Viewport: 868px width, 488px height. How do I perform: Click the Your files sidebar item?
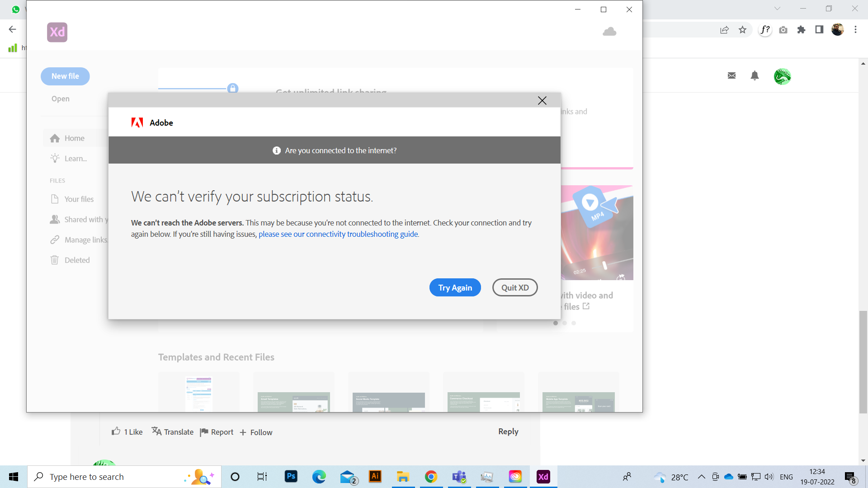(x=79, y=199)
